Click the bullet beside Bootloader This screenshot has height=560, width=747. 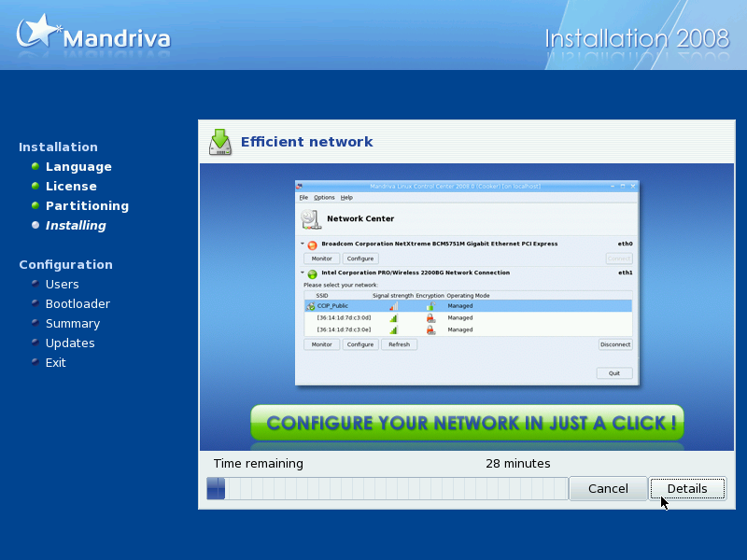(x=35, y=302)
